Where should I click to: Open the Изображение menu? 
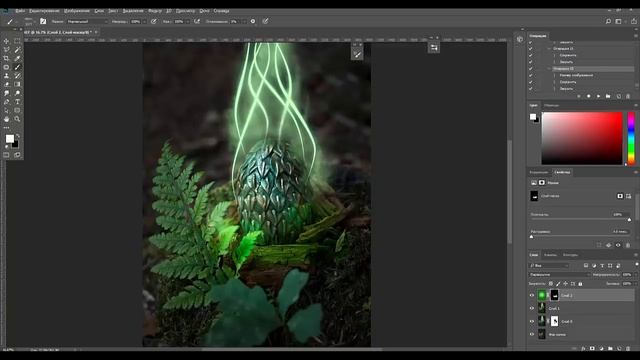click(x=77, y=11)
